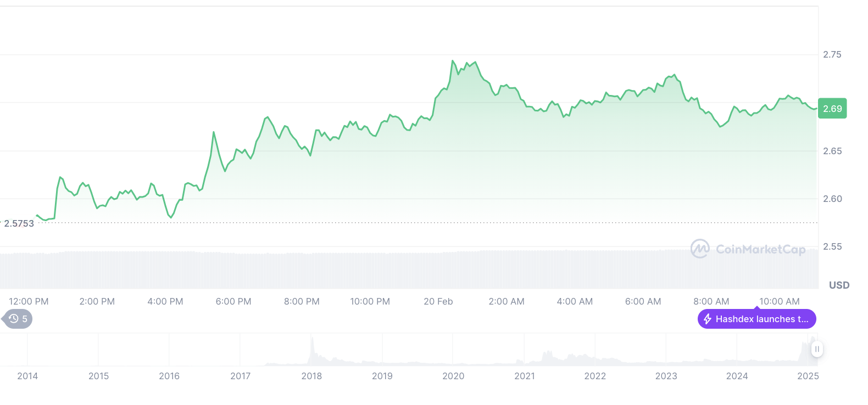Image resolution: width=868 pixels, height=405 pixels.
Task: Click the 8:00 PM time axis label
Action: click(x=302, y=301)
